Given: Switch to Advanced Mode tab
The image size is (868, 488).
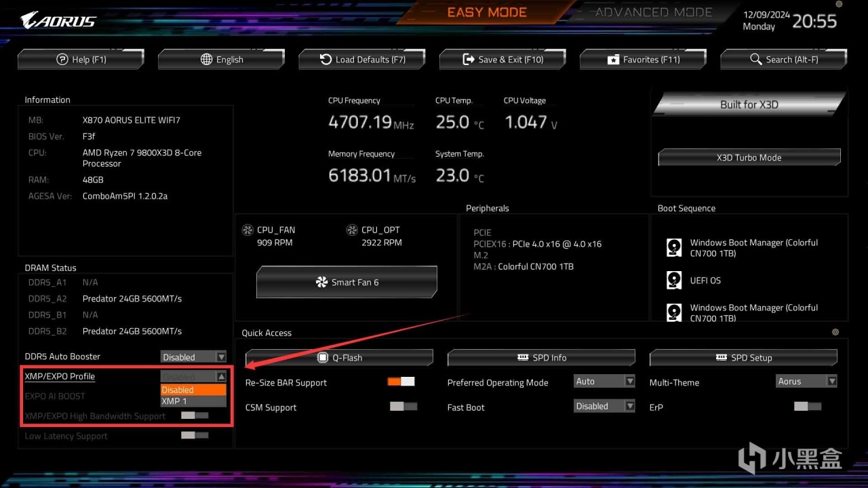Looking at the screenshot, I should tap(654, 12).
